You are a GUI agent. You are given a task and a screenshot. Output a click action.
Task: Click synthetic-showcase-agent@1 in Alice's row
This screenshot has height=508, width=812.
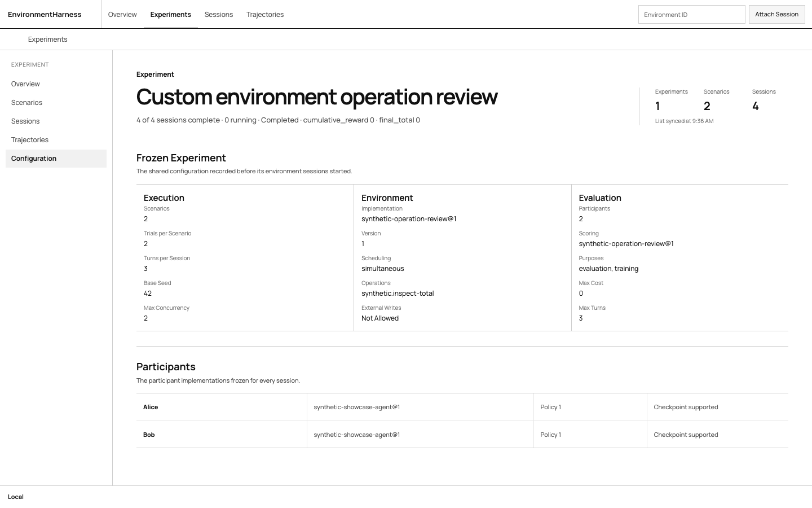point(357,407)
